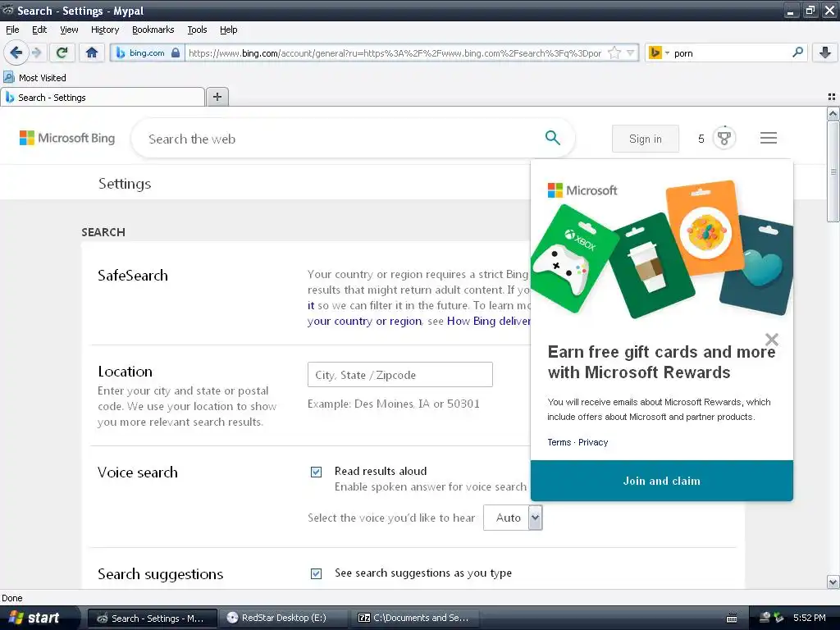Click the SafeSearch heading
Screen dimensions: 840x630
pyautogui.click(x=133, y=276)
